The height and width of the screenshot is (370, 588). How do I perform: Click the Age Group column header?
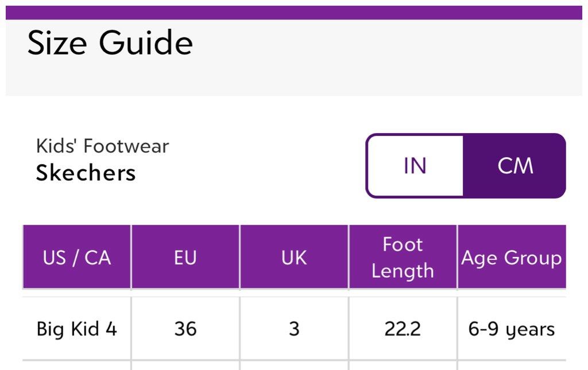[x=512, y=257]
